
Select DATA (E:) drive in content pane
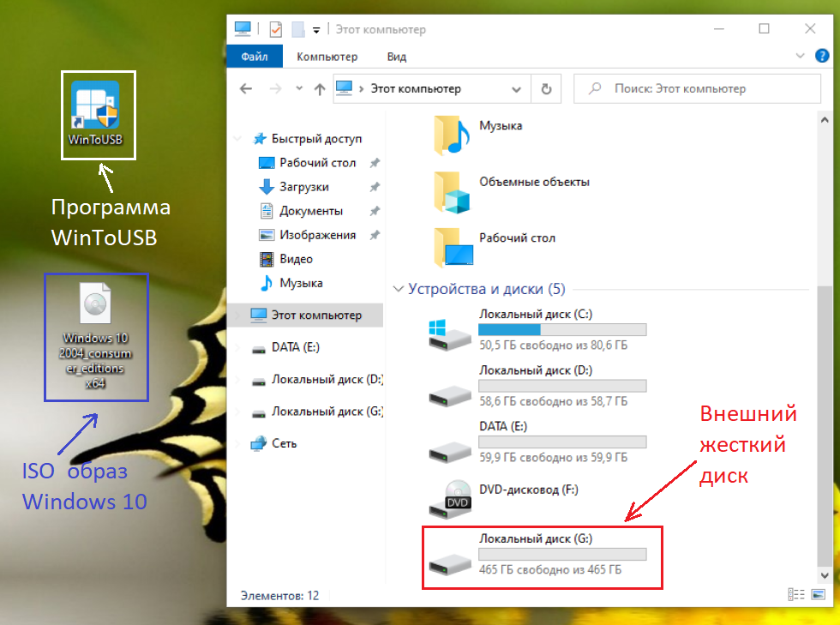(x=537, y=442)
